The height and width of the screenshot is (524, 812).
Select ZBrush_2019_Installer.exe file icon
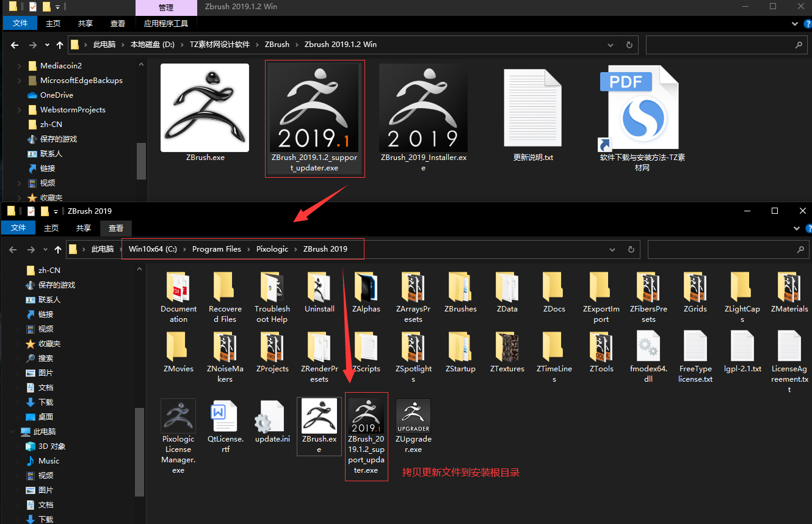click(x=424, y=107)
